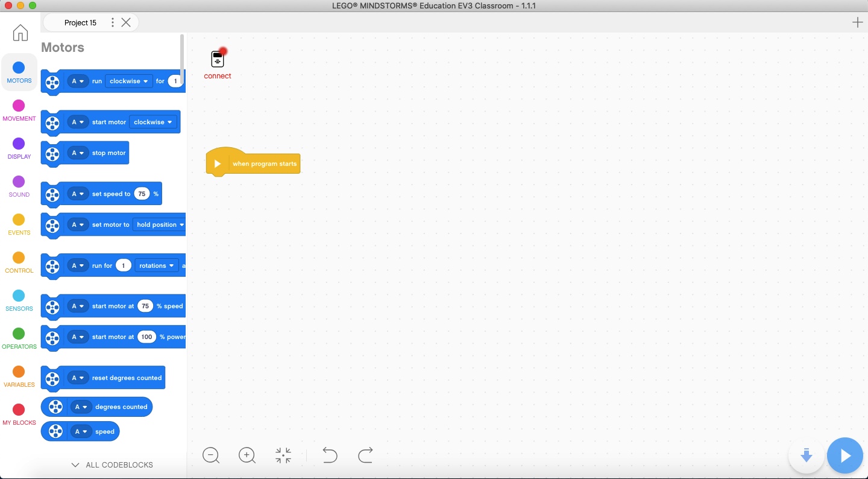Image resolution: width=868 pixels, height=479 pixels.
Task: Zoom out of the canvas
Action: 211,455
